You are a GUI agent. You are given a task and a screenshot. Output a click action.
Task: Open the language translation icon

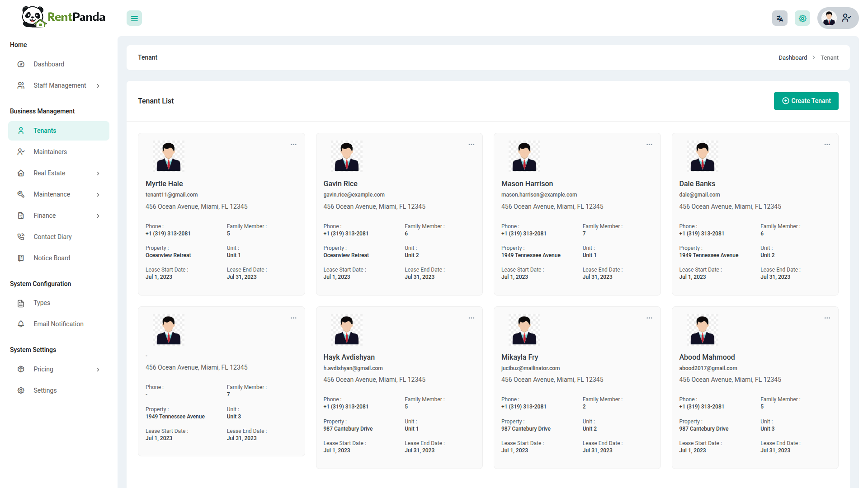click(780, 19)
